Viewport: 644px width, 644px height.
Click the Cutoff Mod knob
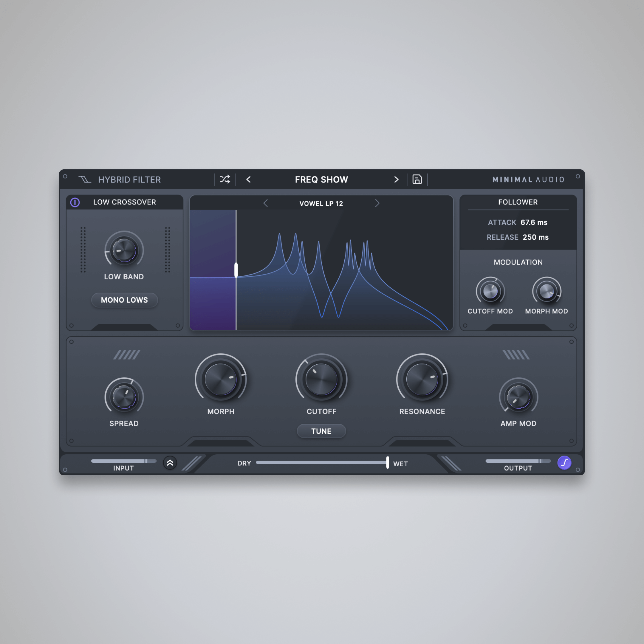click(490, 291)
